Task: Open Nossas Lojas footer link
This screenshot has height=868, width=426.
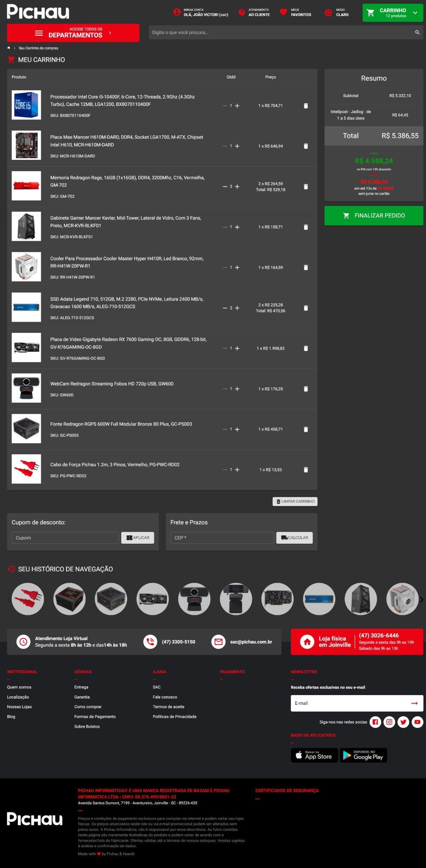Action: 19,707
